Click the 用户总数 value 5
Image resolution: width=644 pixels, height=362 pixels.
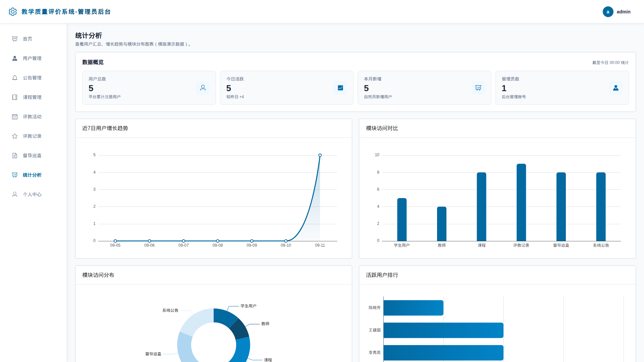click(91, 88)
